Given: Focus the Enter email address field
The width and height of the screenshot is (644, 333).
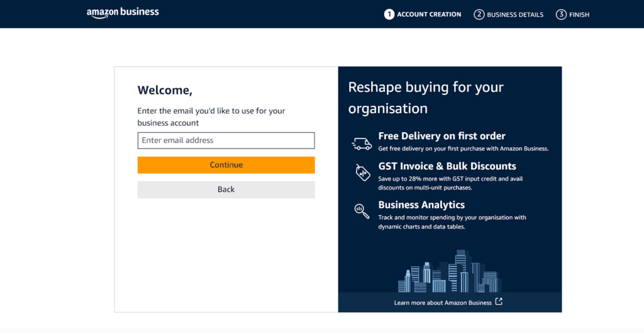Looking at the screenshot, I should (226, 140).
